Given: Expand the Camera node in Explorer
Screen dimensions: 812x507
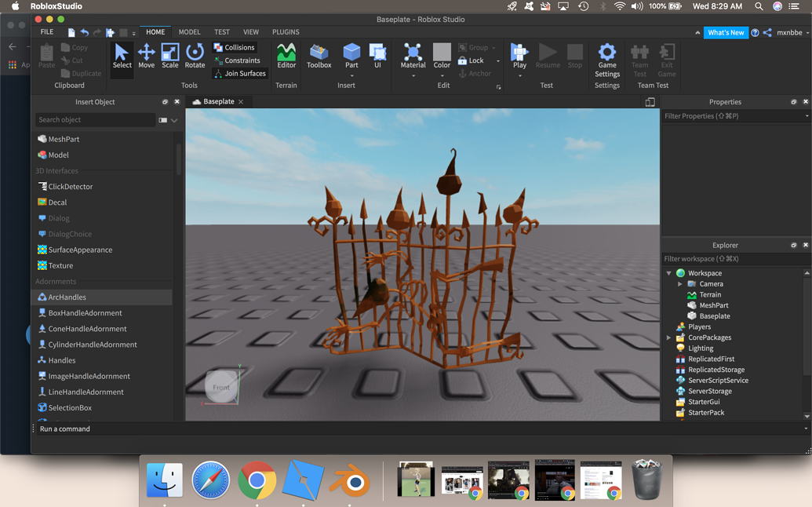Looking at the screenshot, I should click(x=679, y=284).
